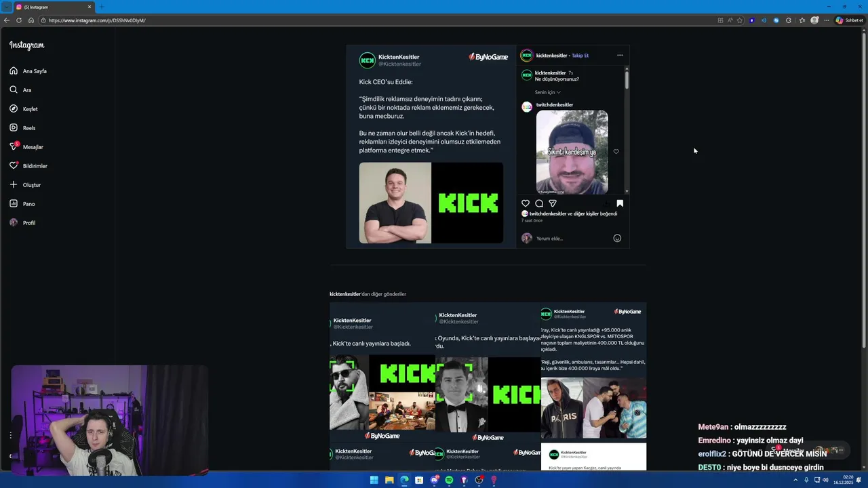Open Edge settings and more menu
Screen dimensions: 868x488
click(826, 20)
